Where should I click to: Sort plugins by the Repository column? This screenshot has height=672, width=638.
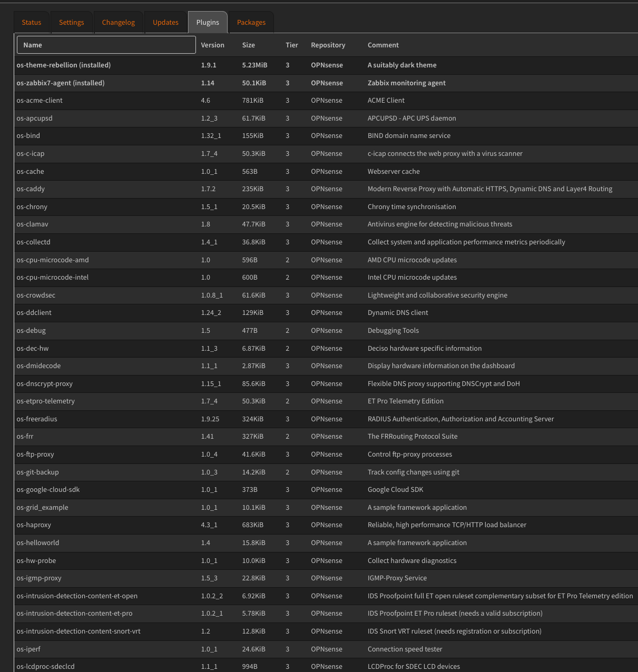tap(328, 45)
